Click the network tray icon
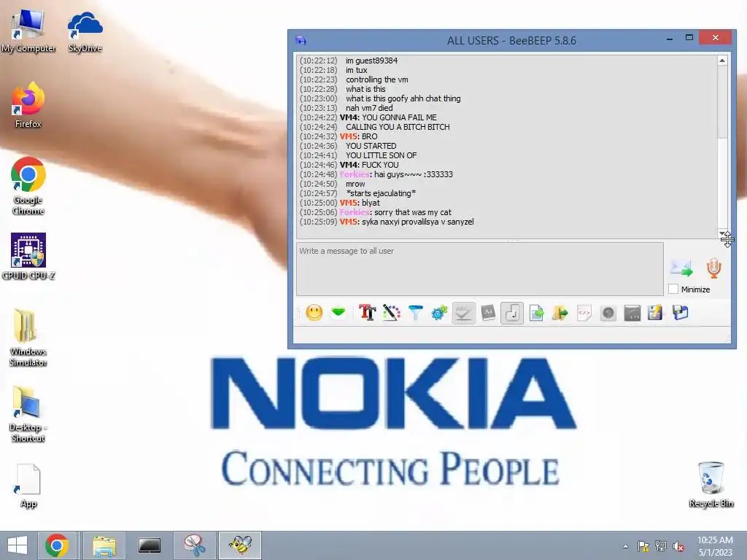This screenshot has width=747, height=560. coord(661,546)
